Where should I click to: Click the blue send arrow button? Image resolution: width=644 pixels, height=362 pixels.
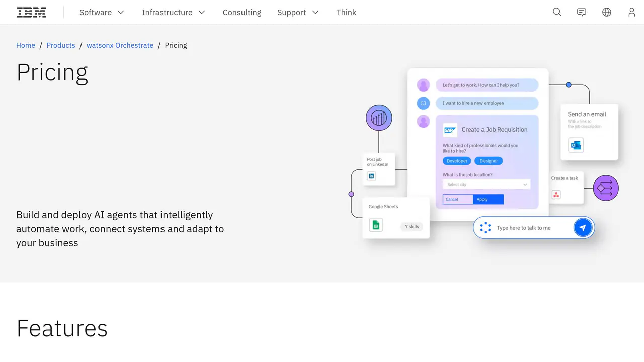tap(583, 228)
